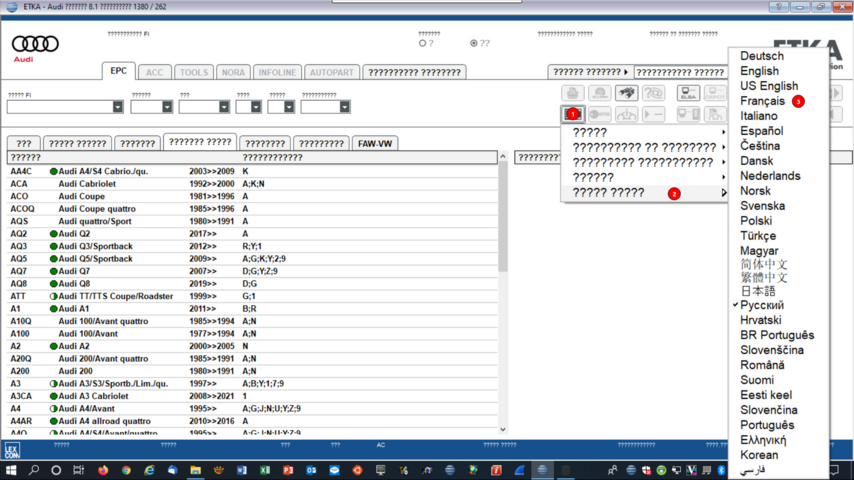The width and height of the screenshot is (854, 480).
Task: Select the Audi 100/Avant row
Action: pyautogui.click(x=252, y=333)
